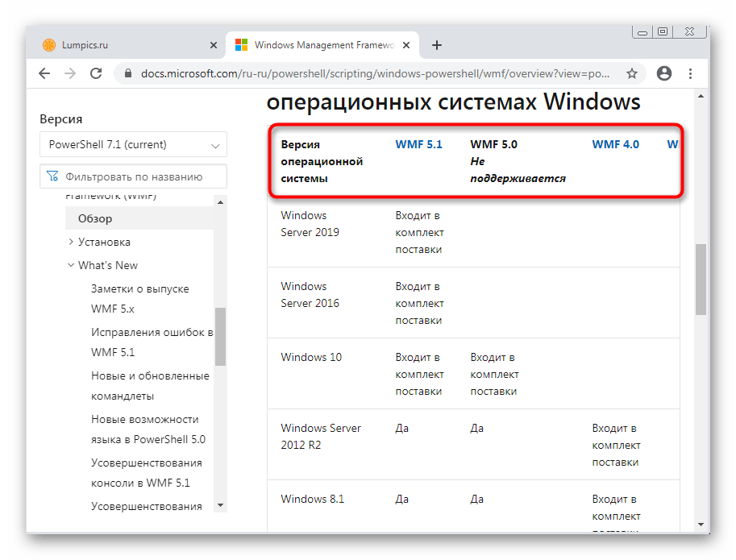Follow the WMF 5.1 header link

(x=418, y=144)
